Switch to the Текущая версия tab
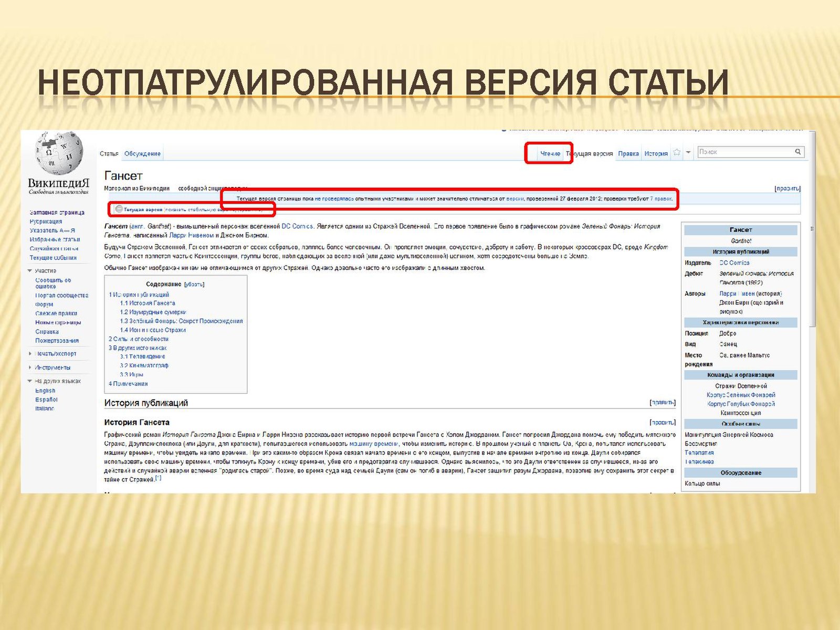This screenshot has height=630, width=840. click(x=590, y=154)
